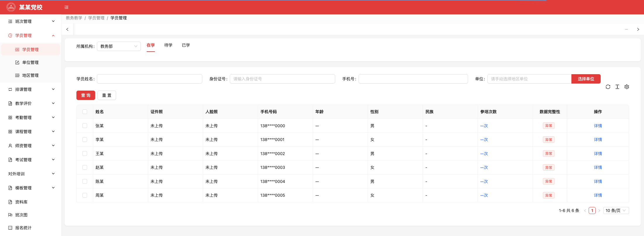644x236 pixels.
Task: Check the row checkbox for 张某
Action: coord(85,126)
